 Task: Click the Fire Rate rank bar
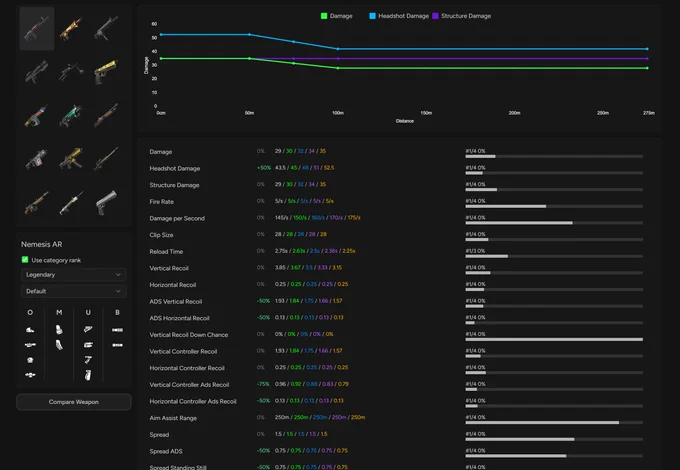pos(554,206)
